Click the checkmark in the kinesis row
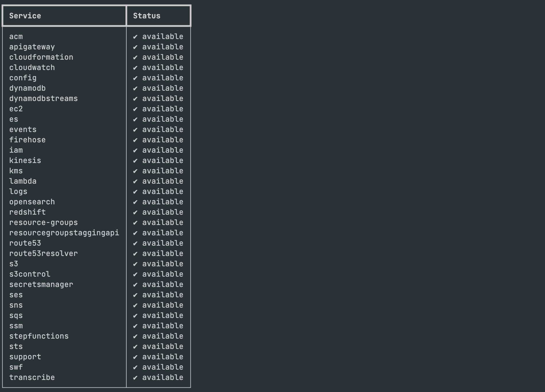This screenshot has height=392, width=545. 135,161
